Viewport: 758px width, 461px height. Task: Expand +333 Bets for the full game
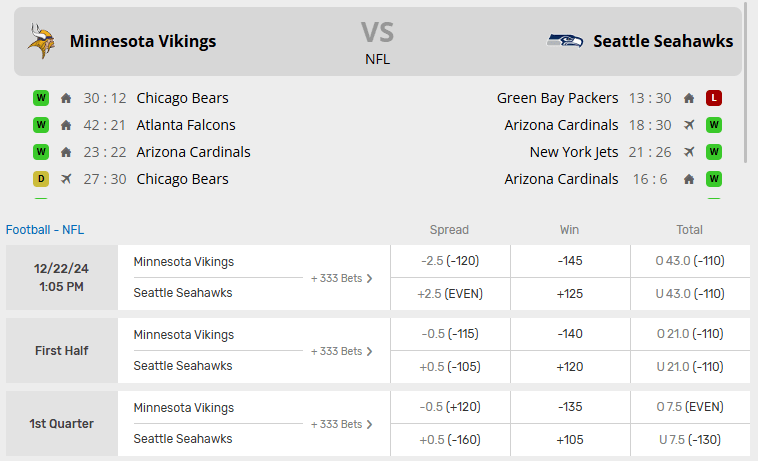(x=342, y=278)
